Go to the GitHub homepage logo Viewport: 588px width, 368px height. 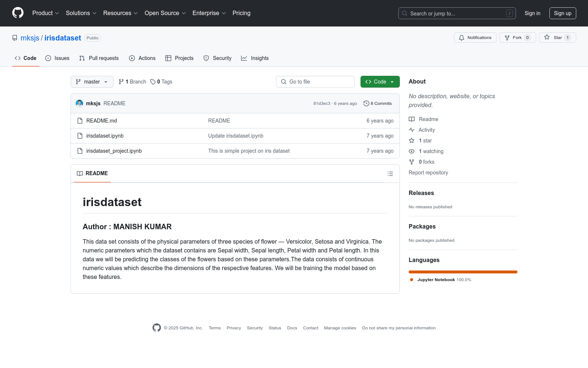point(18,13)
